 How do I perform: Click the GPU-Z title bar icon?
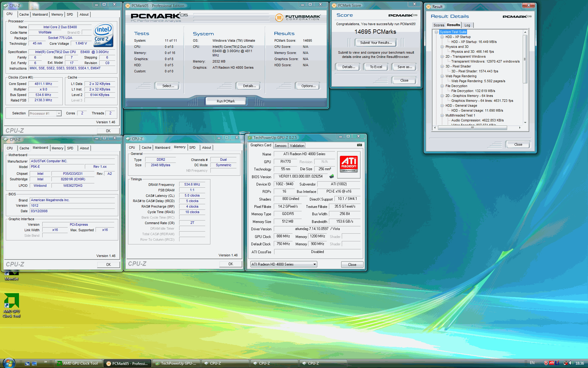pyautogui.click(x=250, y=138)
